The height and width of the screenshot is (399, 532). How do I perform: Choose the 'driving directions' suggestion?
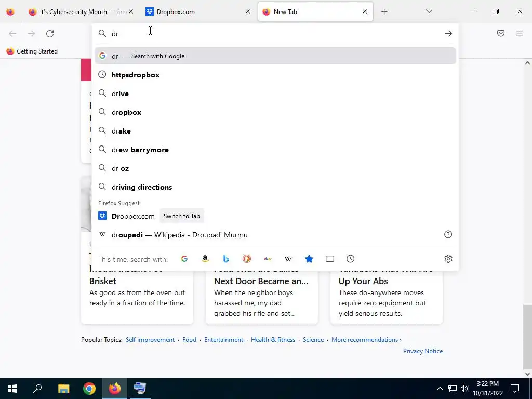(275, 187)
